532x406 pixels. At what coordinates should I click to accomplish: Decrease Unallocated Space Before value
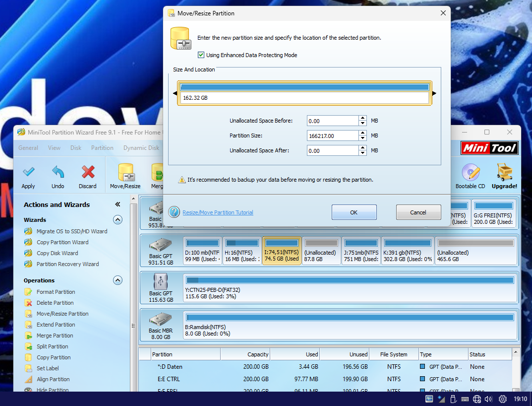(363, 123)
